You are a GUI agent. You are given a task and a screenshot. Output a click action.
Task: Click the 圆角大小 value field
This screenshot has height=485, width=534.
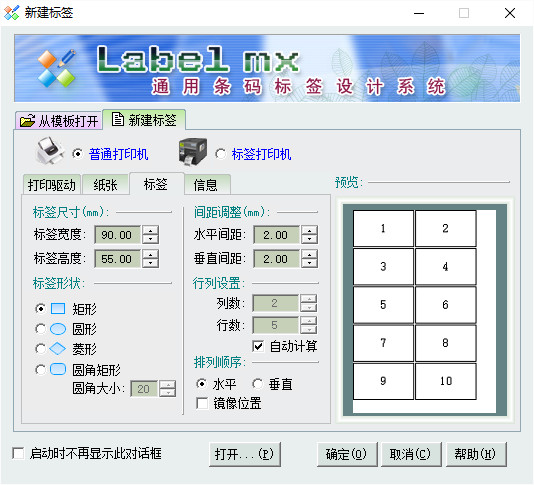[x=144, y=389]
